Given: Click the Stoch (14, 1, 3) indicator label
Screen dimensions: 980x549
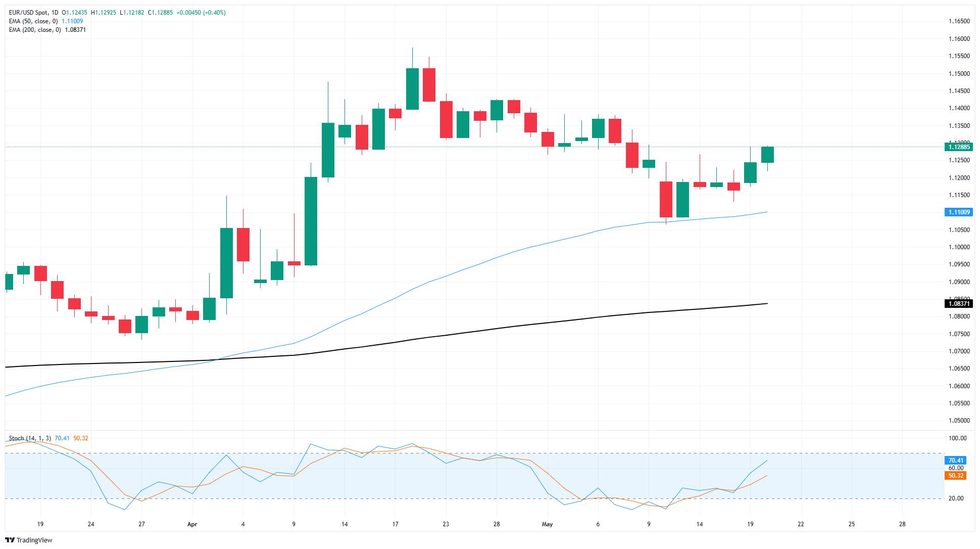Looking at the screenshot, I should pos(29,438).
